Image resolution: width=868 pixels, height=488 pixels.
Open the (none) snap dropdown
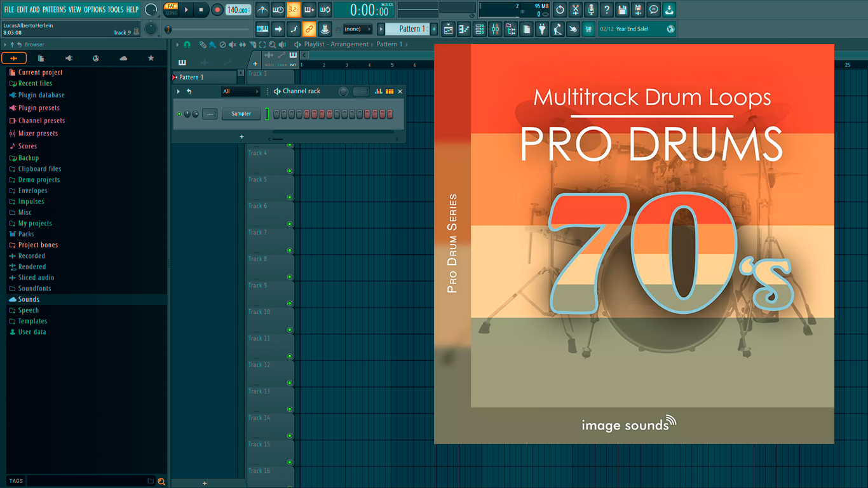357,29
